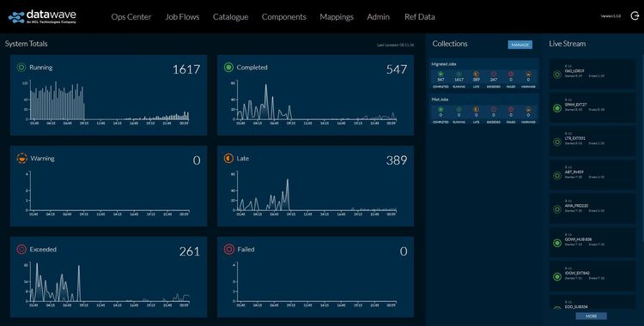Viewport: 644px width, 326px height.
Task: Click the MANAGE button in Collections
Action: [520, 45]
